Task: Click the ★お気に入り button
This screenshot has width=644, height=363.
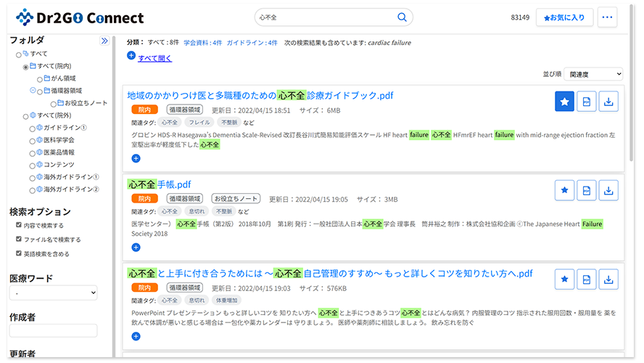Action: pos(564,17)
